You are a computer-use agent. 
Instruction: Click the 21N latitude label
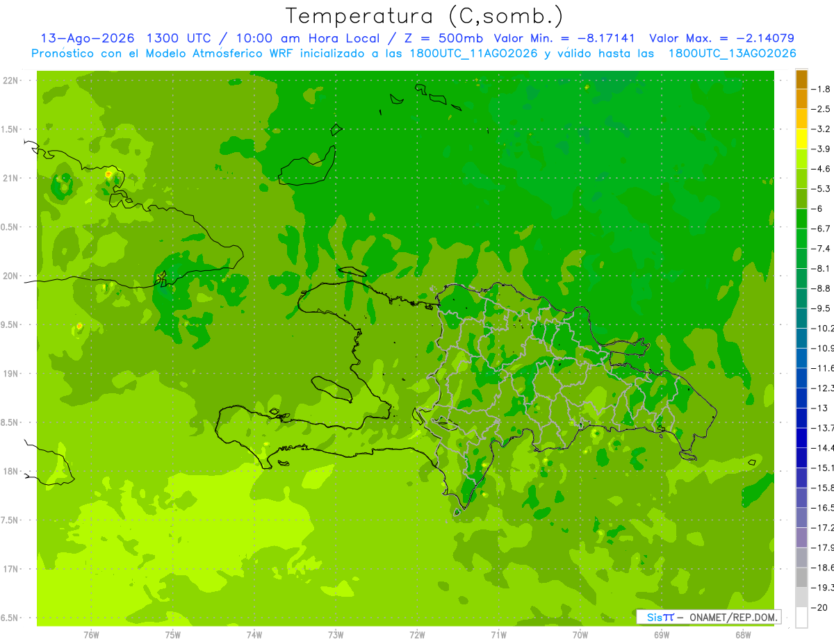10,179
